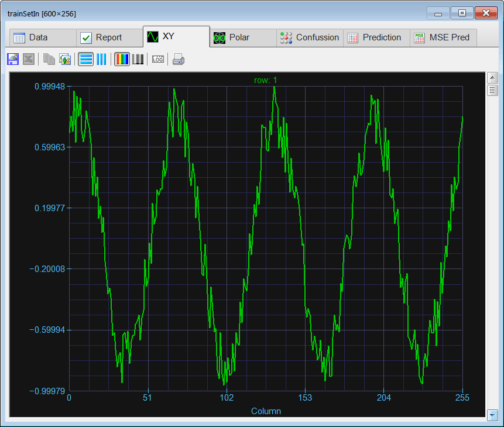The width and height of the screenshot is (504, 427).
Task: Click the scrollbar thumb grip
Action: pyautogui.click(x=492, y=90)
